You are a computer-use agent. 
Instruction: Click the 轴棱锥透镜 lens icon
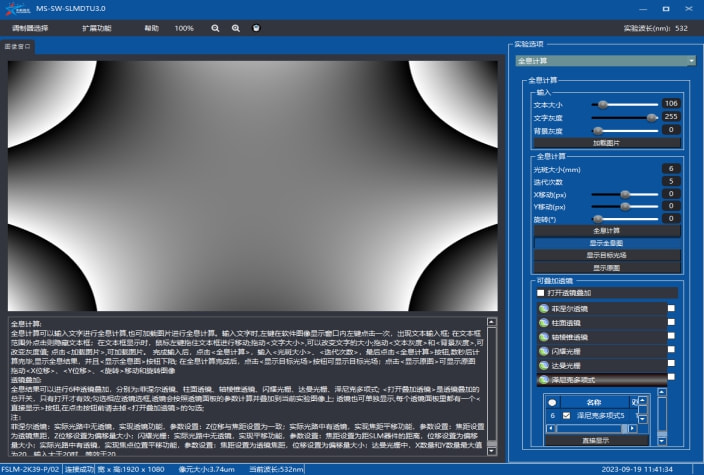(x=545, y=337)
